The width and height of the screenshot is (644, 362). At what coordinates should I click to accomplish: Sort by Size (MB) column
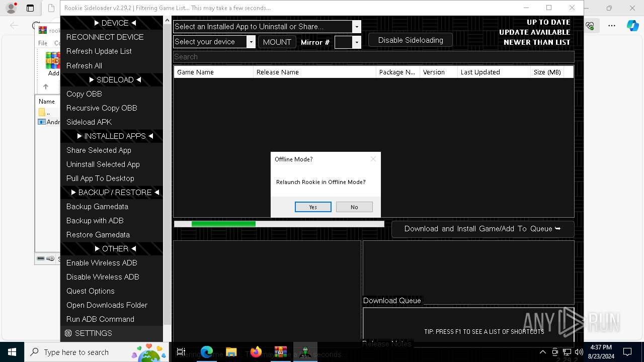point(547,72)
